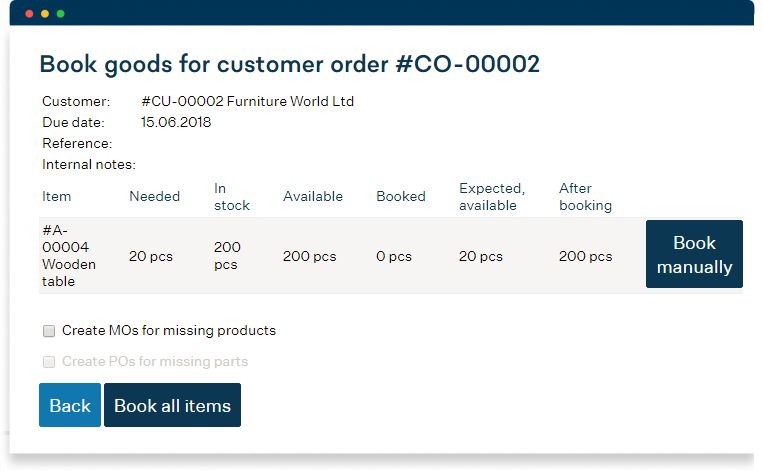Click the red close window dot
Viewport: 763px width, 471px height.
29,13
